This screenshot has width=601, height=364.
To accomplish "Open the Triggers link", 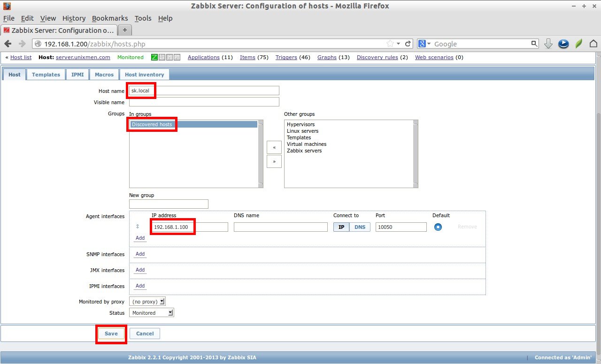I will 286,57.
